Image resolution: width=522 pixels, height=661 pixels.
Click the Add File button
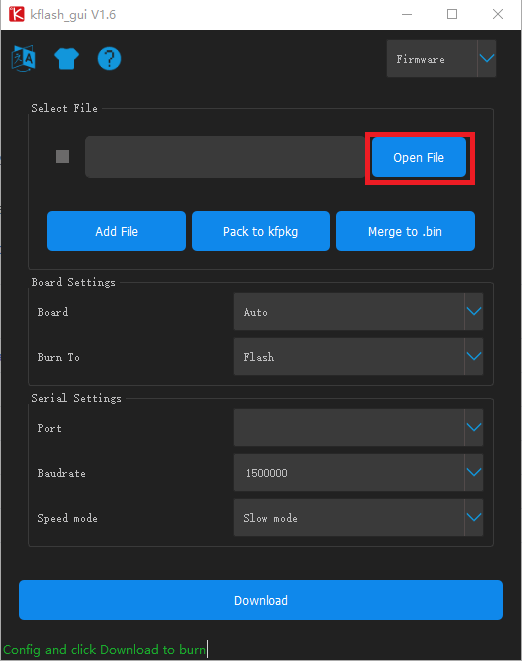(116, 231)
